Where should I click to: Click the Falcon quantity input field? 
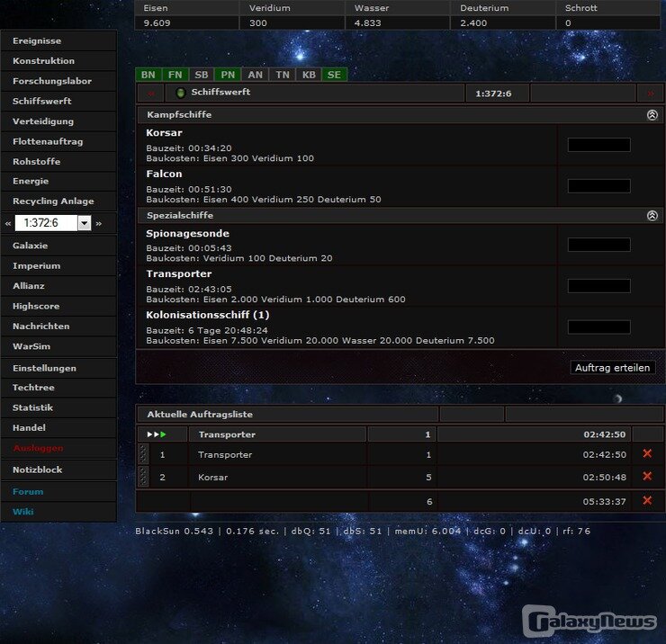click(598, 186)
